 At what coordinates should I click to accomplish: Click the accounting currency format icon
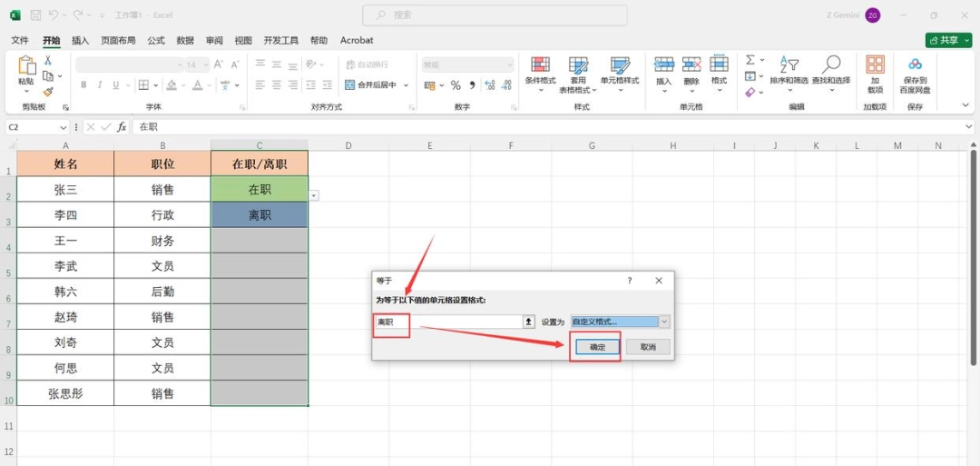click(429, 85)
